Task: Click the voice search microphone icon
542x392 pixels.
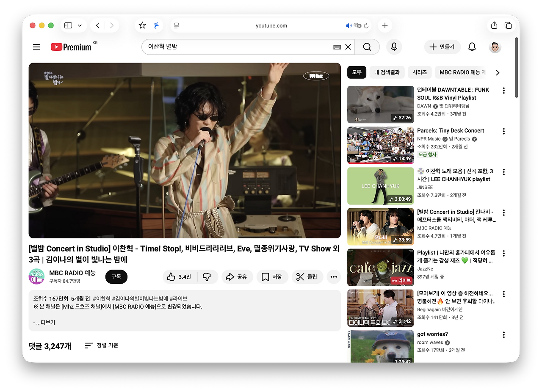Action: [394, 47]
